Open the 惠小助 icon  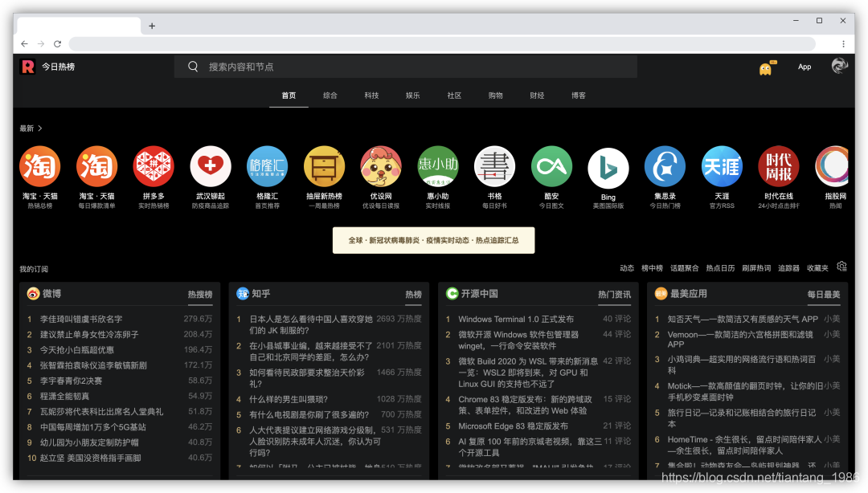click(x=438, y=166)
